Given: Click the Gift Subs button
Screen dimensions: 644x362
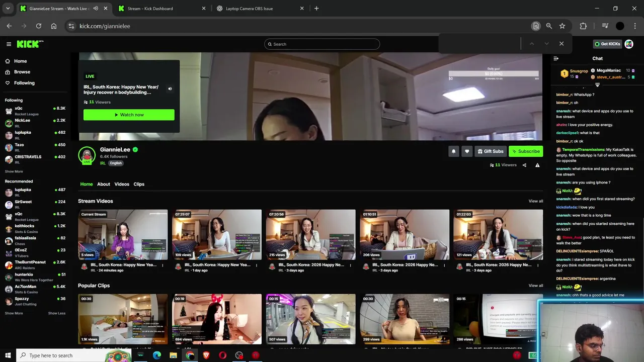Looking at the screenshot, I should tap(491, 151).
